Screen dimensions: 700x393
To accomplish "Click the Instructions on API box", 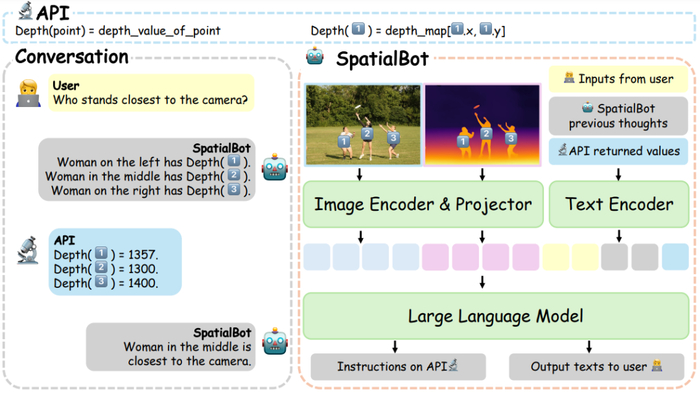I will coord(398,367).
